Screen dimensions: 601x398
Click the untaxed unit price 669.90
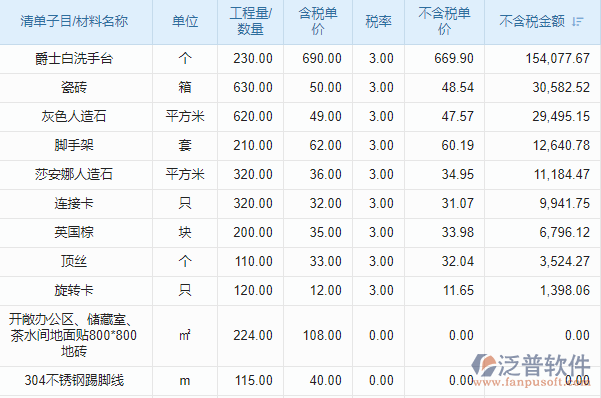(x=454, y=59)
